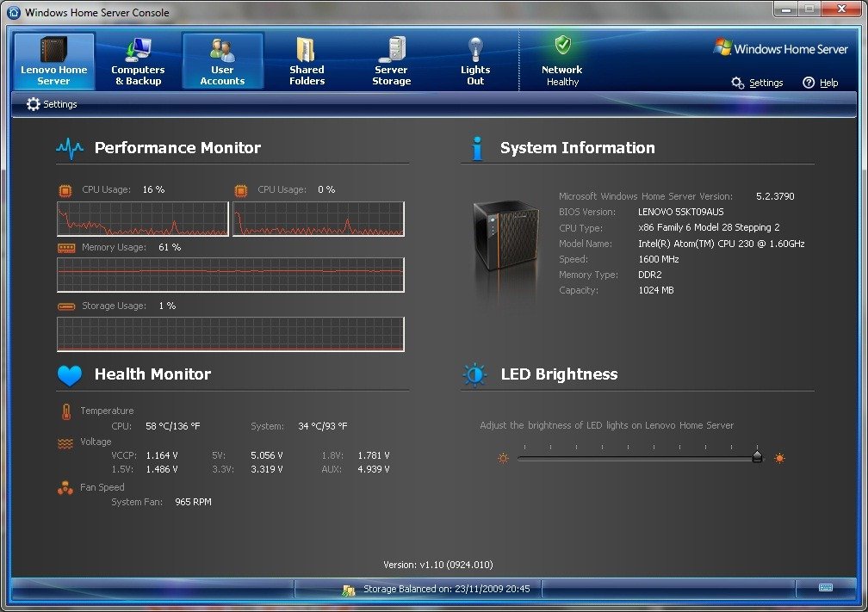Click the second CPU usage graph

(x=319, y=219)
